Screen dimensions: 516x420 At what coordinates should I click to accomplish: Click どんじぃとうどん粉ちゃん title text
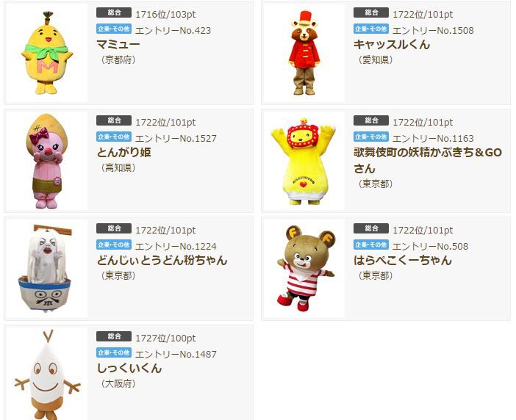[162, 260]
